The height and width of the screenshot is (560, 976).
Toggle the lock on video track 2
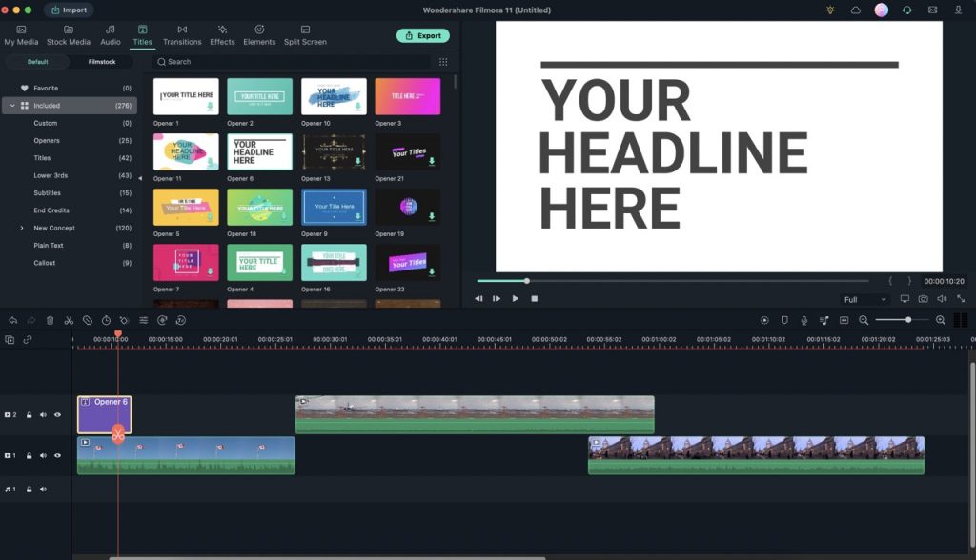pyautogui.click(x=30, y=414)
